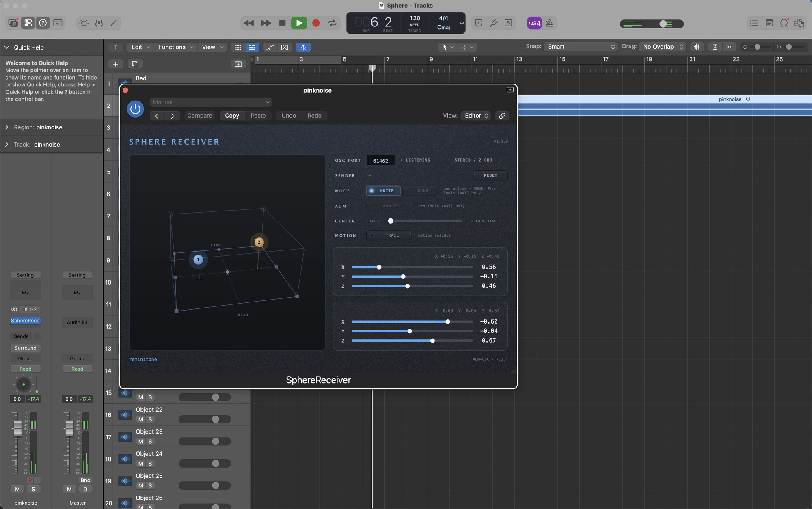Click the RESET button in Sphere Receiver

tap(490, 175)
